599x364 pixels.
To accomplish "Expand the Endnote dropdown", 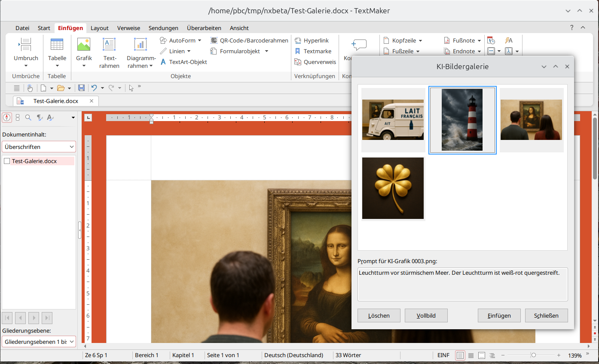I will coord(479,51).
